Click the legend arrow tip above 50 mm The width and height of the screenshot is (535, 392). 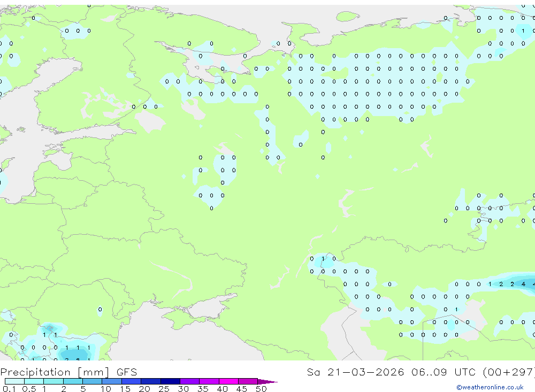[x=267, y=381]
